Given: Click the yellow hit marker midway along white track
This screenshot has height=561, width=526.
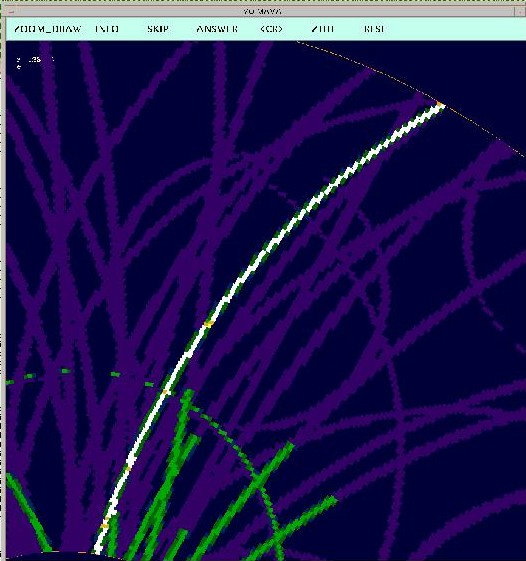Looking at the screenshot, I should point(208,324).
